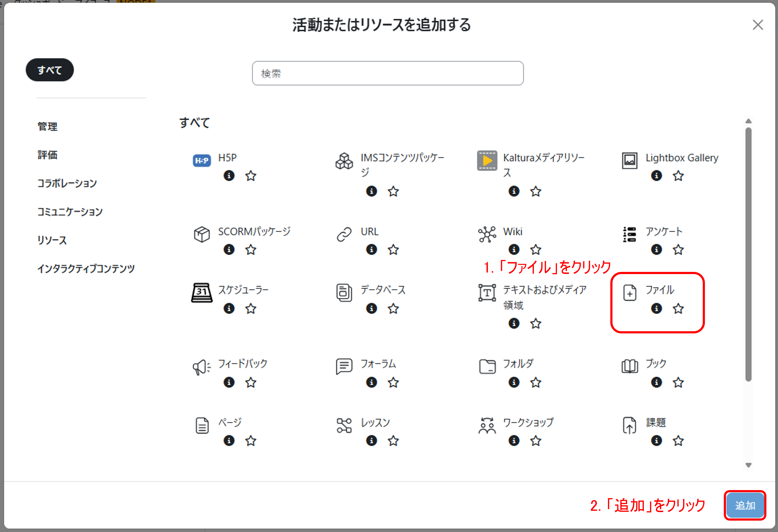This screenshot has height=532, width=778.
Task: Open the 評価 category
Action: click(48, 155)
